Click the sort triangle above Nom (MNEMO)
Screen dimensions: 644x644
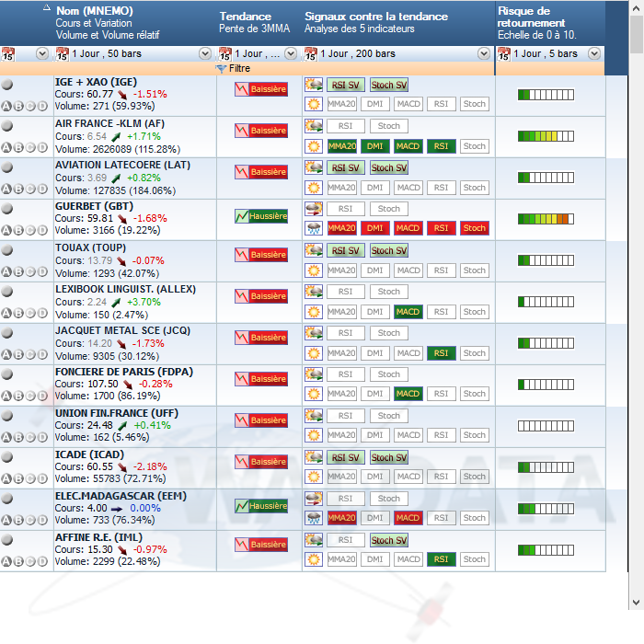47,7
